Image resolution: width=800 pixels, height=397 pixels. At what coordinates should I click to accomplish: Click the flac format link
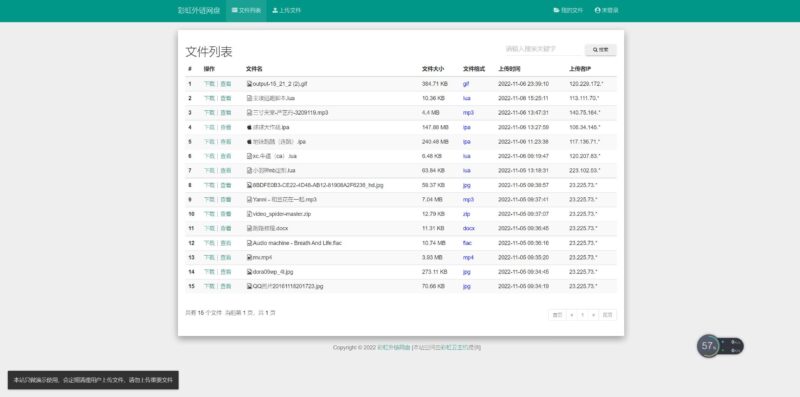[x=467, y=243]
